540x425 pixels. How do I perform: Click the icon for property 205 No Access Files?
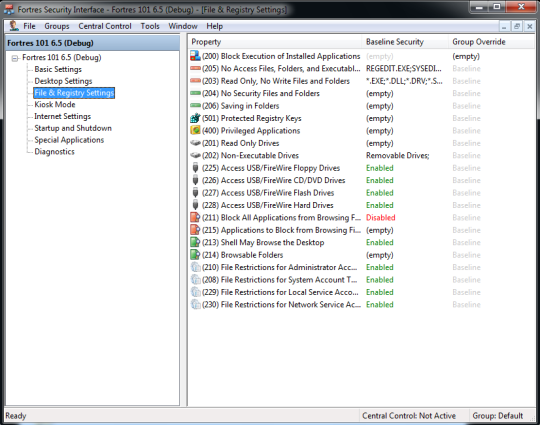click(195, 68)
